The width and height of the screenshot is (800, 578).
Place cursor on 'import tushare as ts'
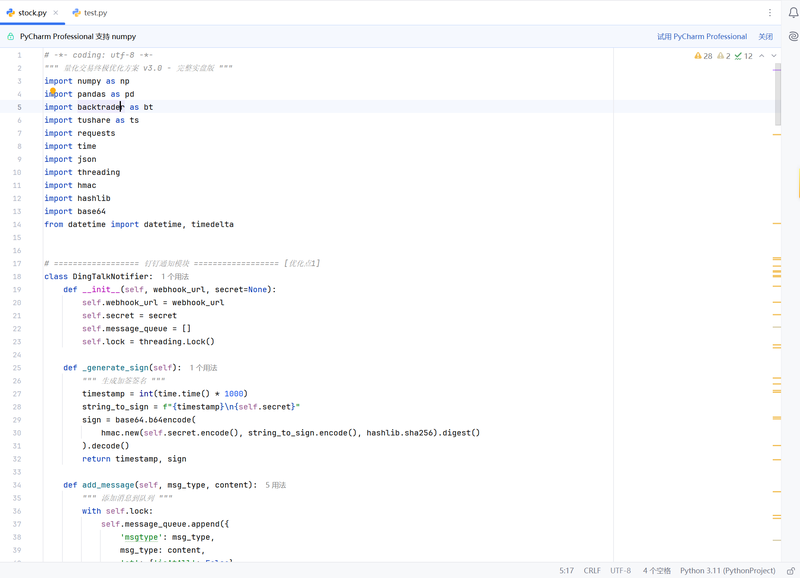click(91, 120)
